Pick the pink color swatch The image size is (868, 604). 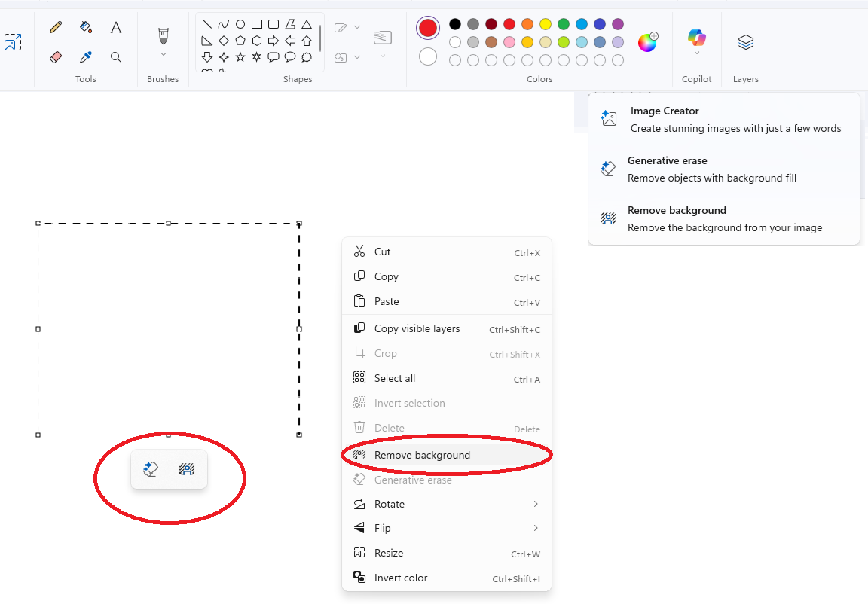(x=509, y=42)
